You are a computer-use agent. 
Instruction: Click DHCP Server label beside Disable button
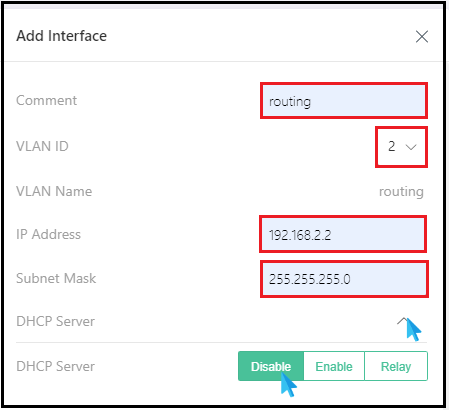pos(55,366)
